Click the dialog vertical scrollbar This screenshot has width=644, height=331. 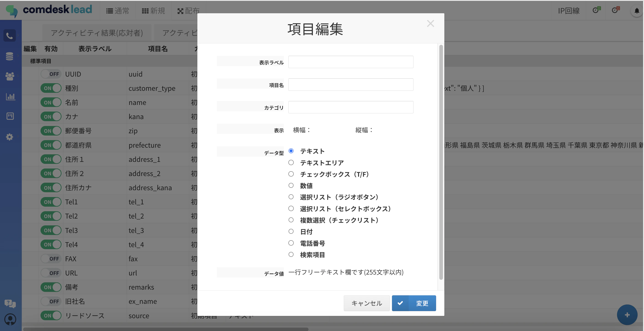[441, 162]
